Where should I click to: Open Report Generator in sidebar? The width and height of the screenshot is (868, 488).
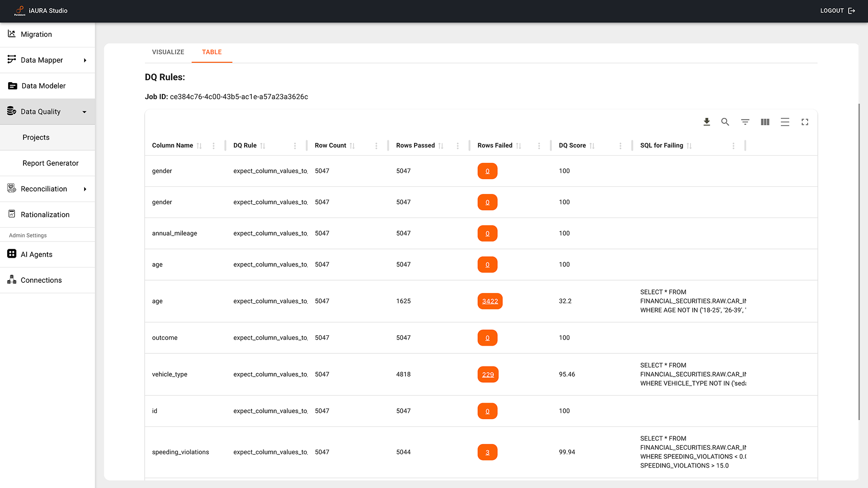tap(51, 163)
